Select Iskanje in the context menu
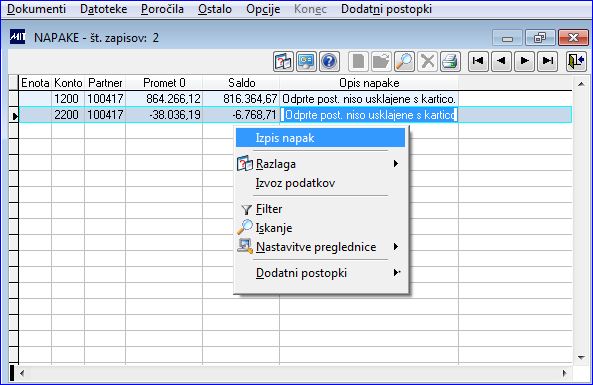The image size is (593, 385). 320,228
